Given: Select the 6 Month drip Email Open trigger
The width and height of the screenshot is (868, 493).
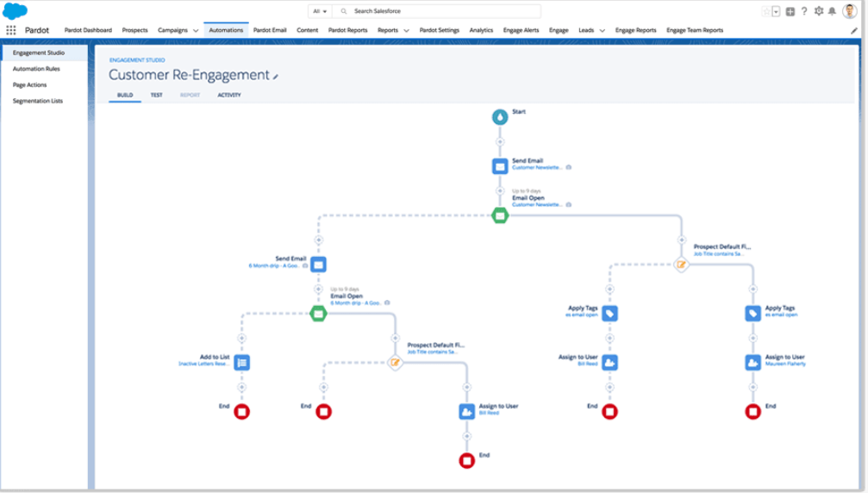Looking at the screenshot, I should pyautogui.click(x=318, y=314).
